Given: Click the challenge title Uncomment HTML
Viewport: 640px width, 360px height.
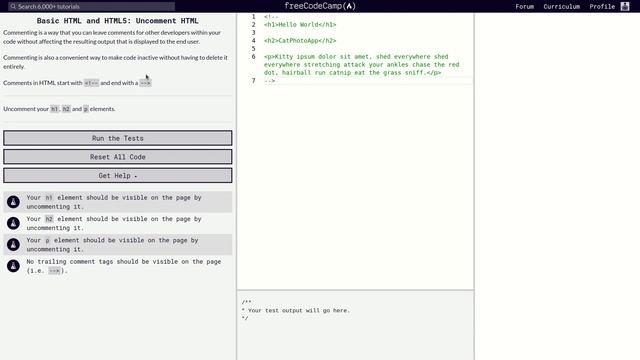Looking at the screenshot, I should tap(118, 21).
